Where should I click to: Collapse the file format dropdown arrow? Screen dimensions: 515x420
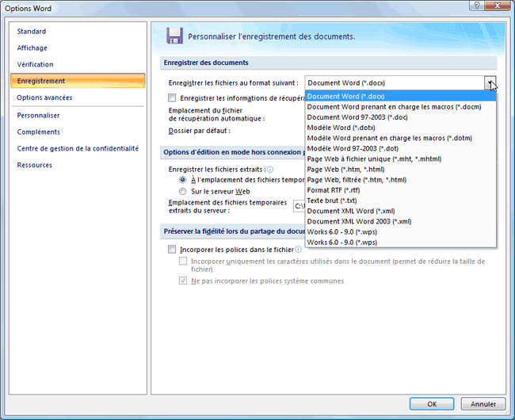tap(490, 82)
